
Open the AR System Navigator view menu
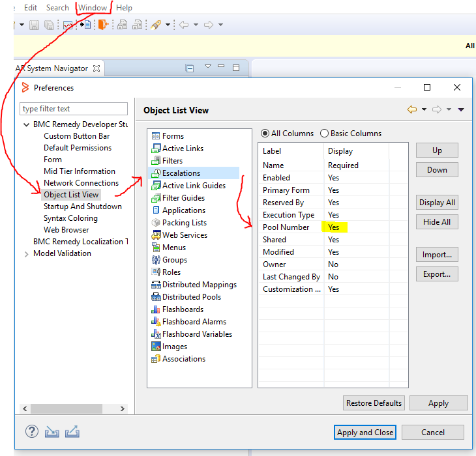click(x=208, y=66)
